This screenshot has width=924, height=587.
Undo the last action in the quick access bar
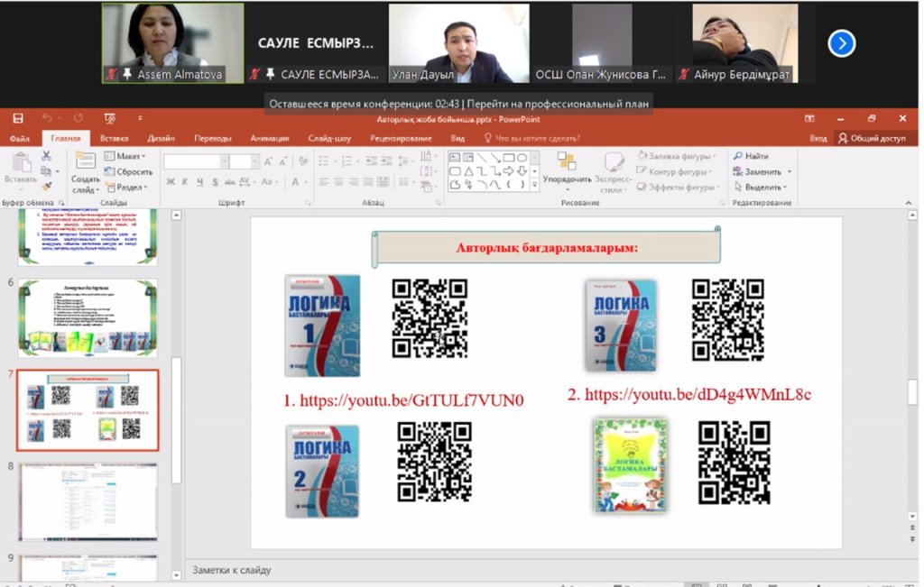[47, 118]
